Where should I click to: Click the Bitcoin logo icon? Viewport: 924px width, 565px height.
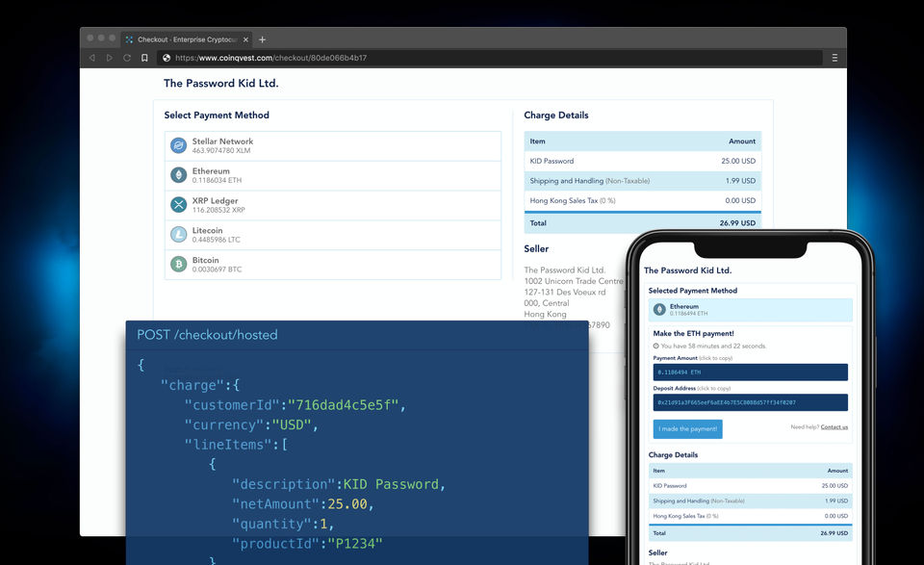179,264
